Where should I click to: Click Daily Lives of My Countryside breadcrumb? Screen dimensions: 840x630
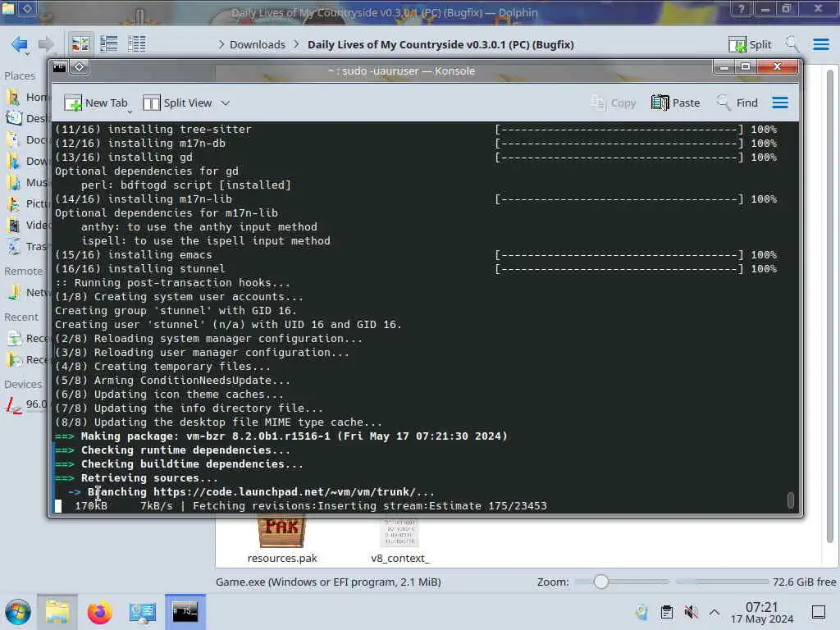pyautogui.click(x=441, y=44)
